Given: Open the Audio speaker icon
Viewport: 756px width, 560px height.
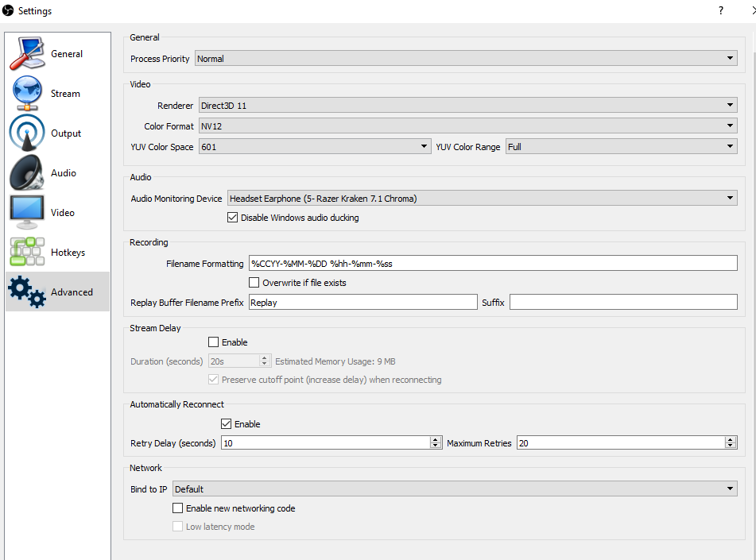Looking at the screenshot, I should coord(27,172).
